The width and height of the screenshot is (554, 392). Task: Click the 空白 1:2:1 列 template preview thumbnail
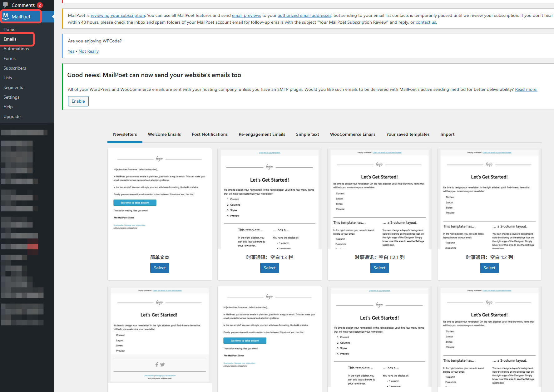click(379, 199)
